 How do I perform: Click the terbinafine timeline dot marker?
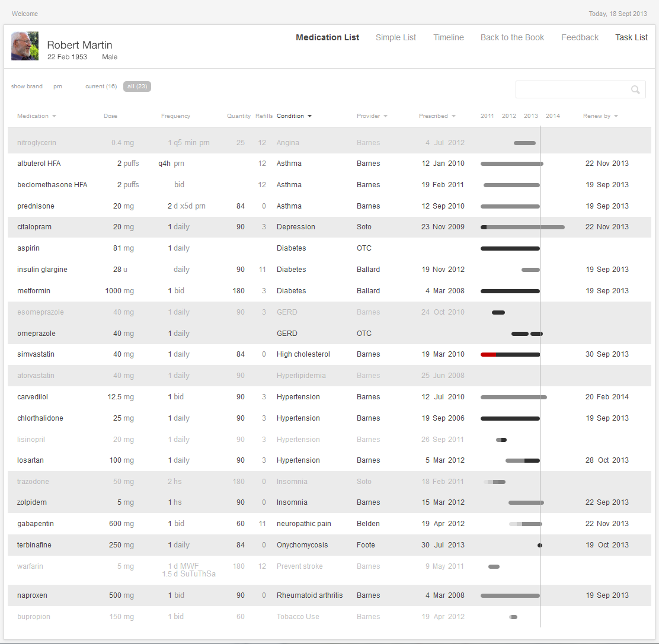point(540,545)
